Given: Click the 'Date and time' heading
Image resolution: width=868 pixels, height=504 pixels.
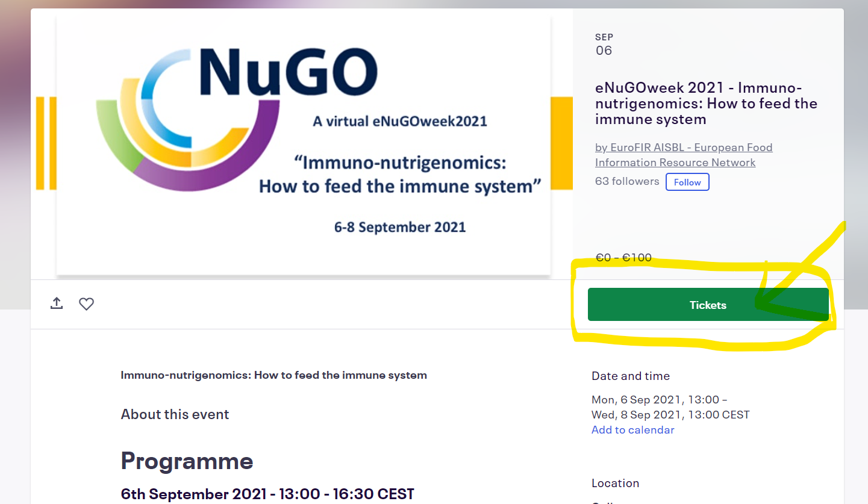Looking at the screenshot, I should [x=631, y=376].
